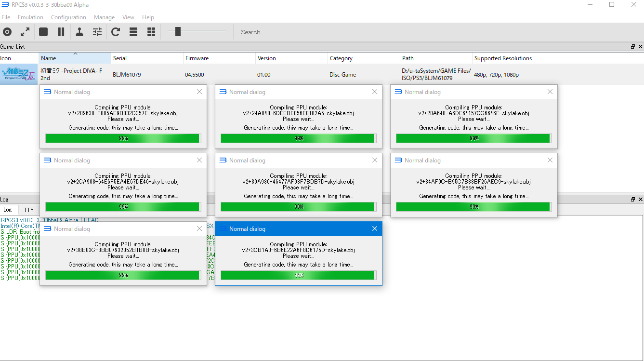Click RPCS3 logo in v2+38B03C dialog
Image resolution: width=644 pixels, height=361 pixels.
[47, 228]
